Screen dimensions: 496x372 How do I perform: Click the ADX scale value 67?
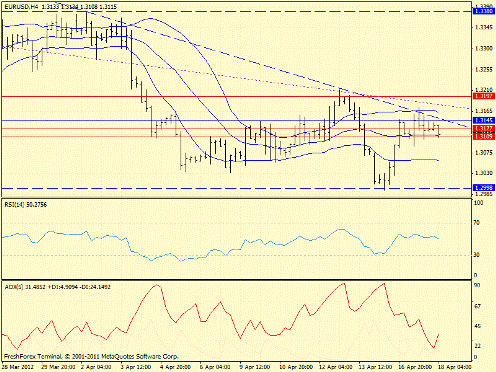(477, 306)
